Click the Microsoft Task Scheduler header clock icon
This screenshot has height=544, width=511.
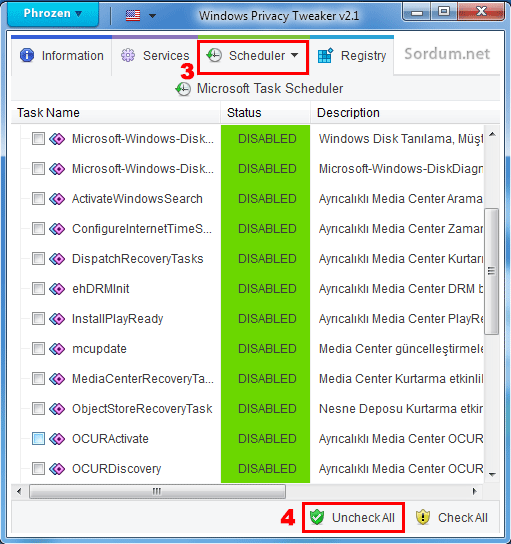(183, 89)
